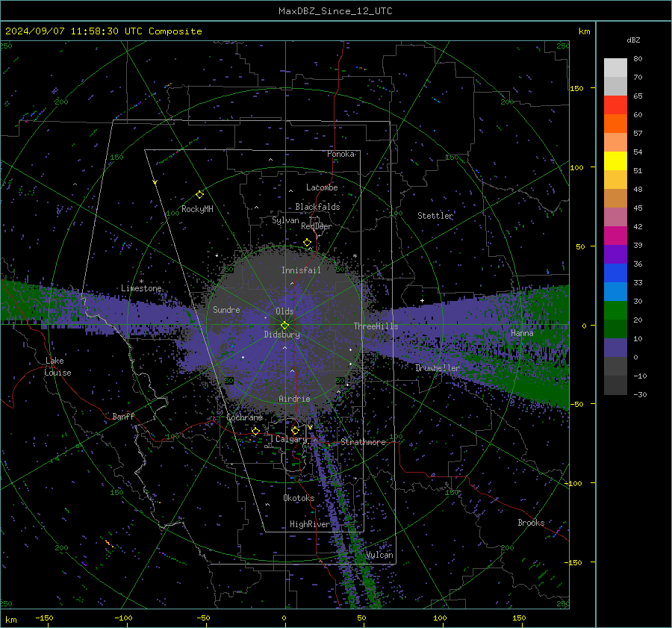Viewport: 672px width, 628px height.
Task: Click the Okotoks town label
Action: pyautogui.click(x=299, y=498)
